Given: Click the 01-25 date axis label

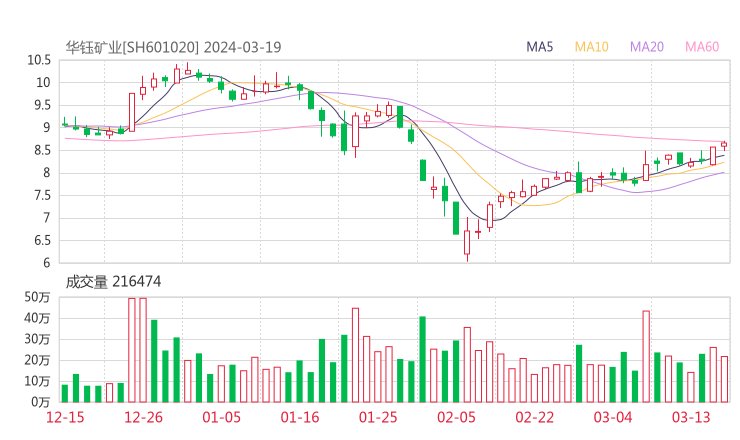Looking at the screenshot, I should [x=378, y=417].
